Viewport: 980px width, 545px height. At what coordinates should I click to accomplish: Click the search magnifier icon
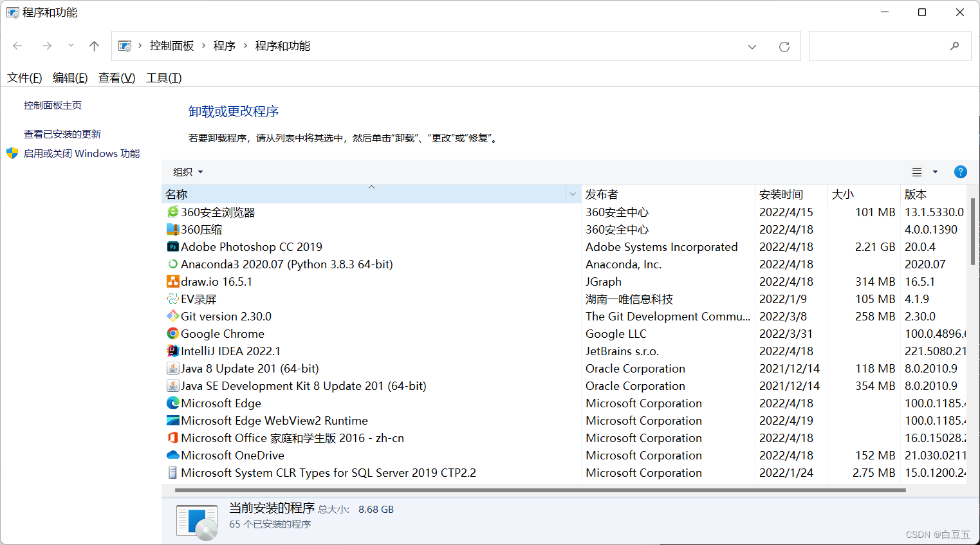954,46
